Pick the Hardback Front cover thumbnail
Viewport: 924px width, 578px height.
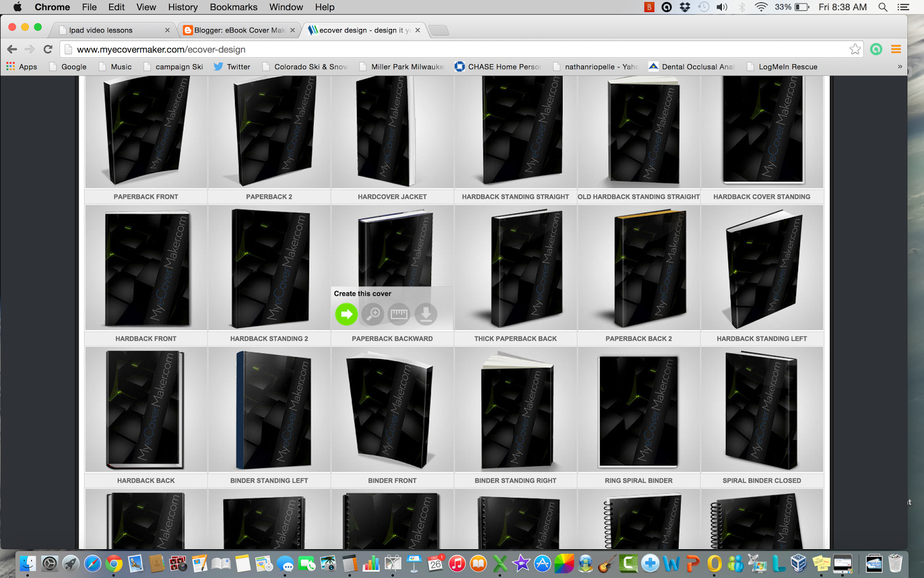point(146,268)
